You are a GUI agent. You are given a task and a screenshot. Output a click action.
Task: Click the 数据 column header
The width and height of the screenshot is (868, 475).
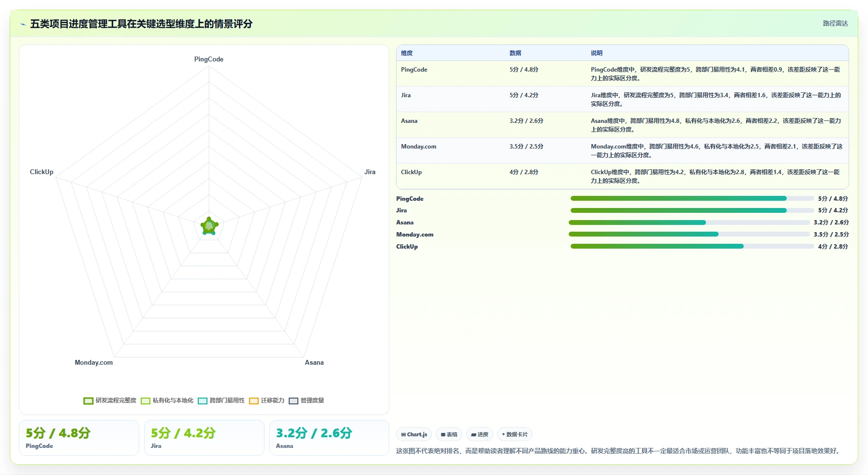515,53
